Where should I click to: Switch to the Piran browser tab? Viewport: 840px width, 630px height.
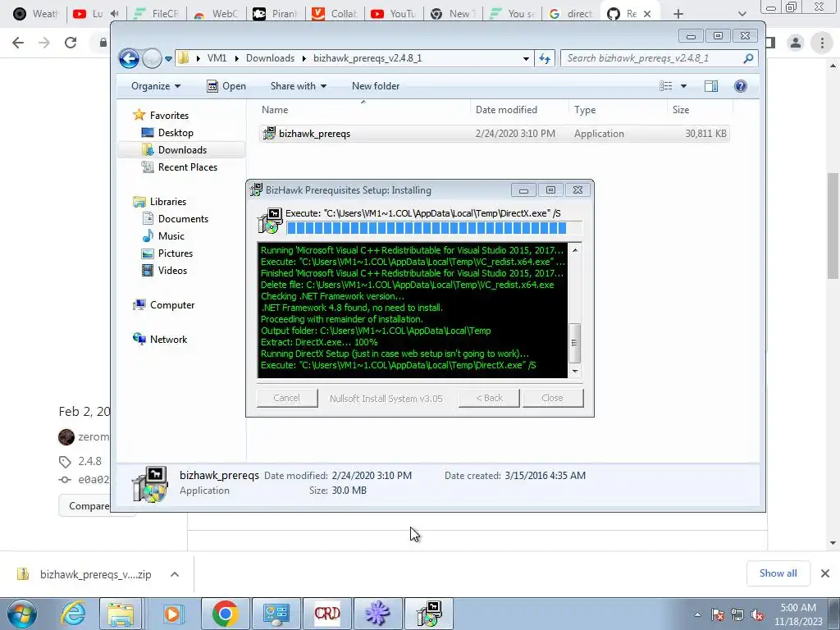point(275,14)
